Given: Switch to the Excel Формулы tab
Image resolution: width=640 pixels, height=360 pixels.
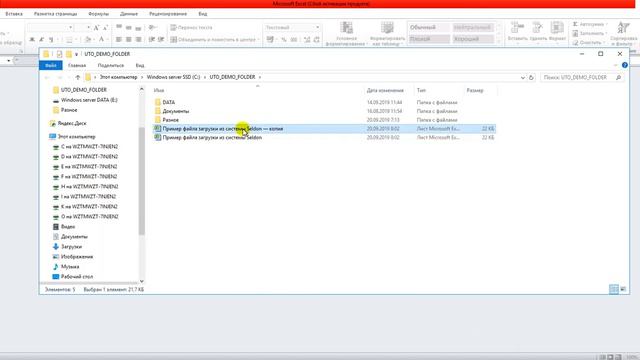Looking at the screenshot, I should tap(98, 14).
